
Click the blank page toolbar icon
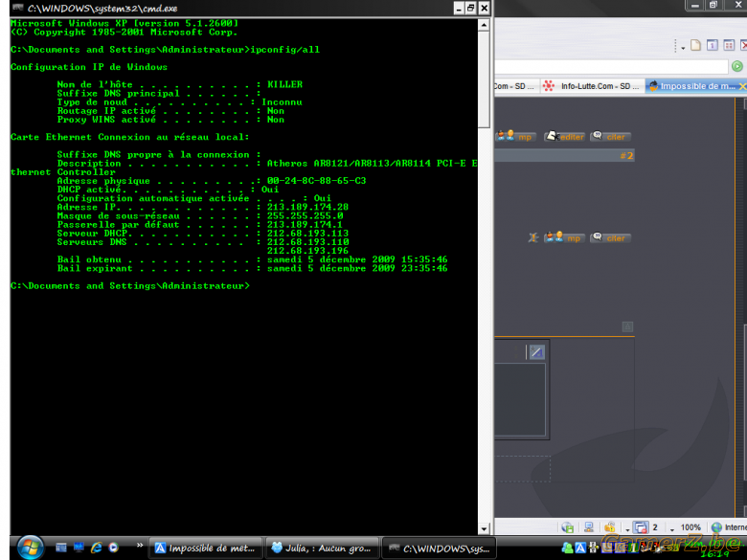coord(695,45)
